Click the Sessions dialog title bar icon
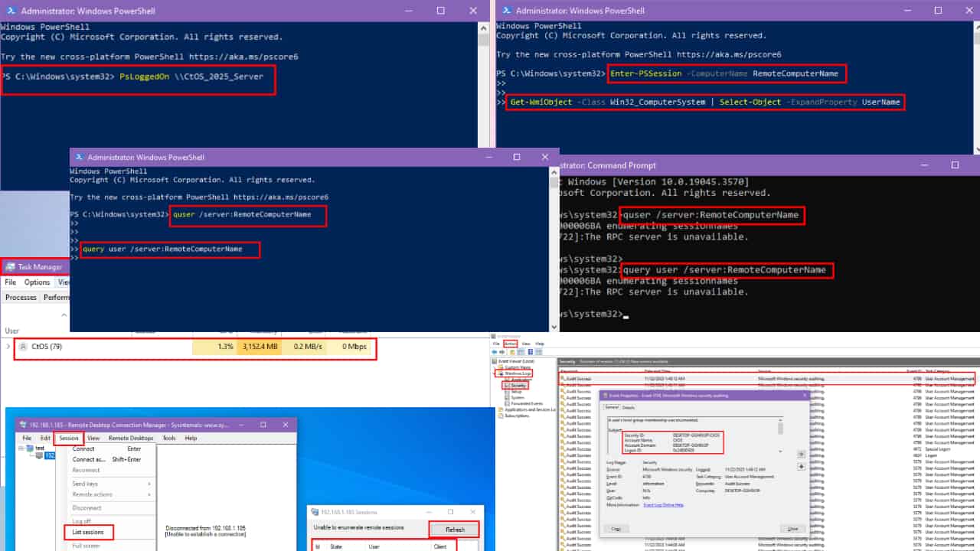Image resolution: width=980 pixels, height=551 pixels. [x=314, y=513]
